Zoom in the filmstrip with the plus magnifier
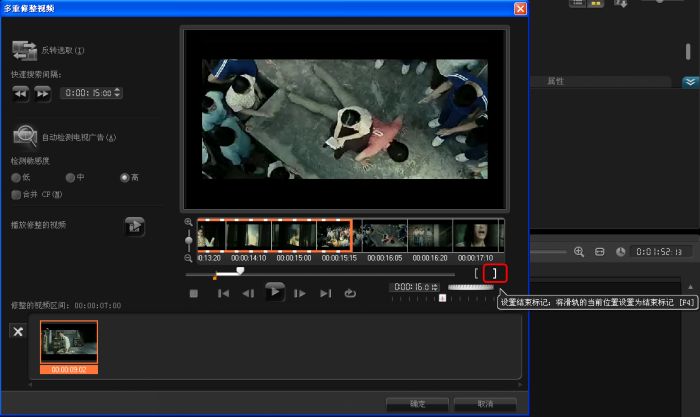The width and height of the screenshot is (700, 417). coord(188,222)
